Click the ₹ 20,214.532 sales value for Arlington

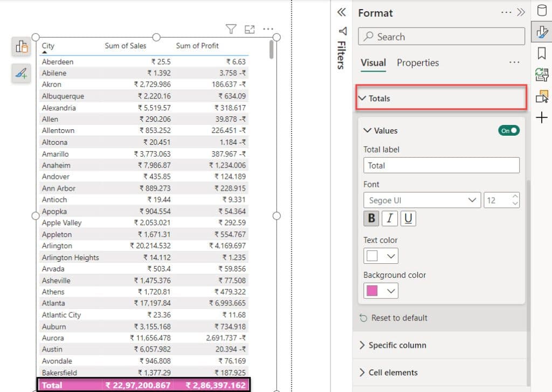click(150, 246)
